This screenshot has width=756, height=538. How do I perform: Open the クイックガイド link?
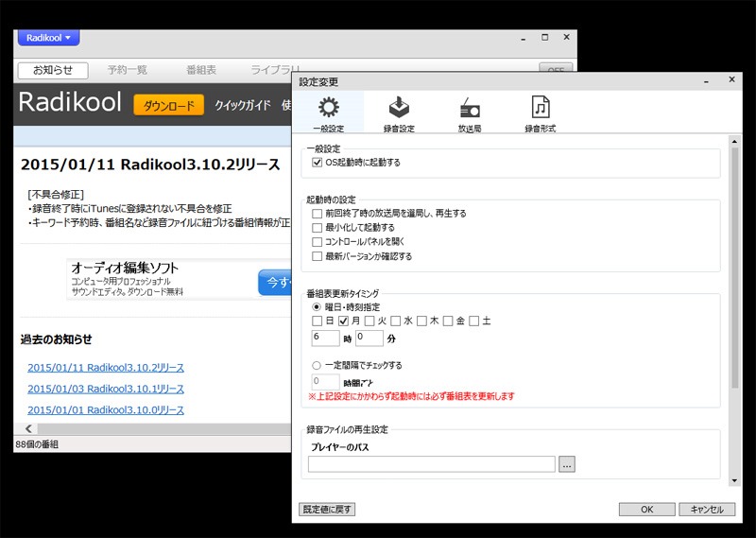pos(243,105)
